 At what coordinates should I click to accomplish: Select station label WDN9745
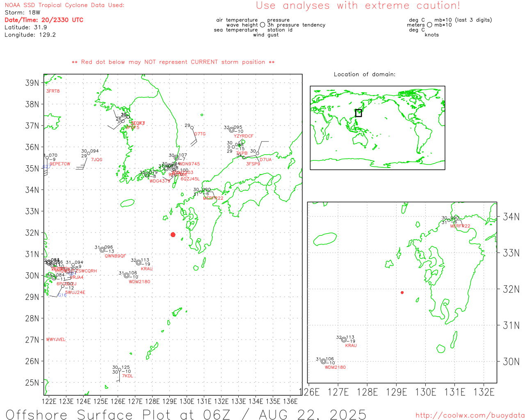click(190, 164)
